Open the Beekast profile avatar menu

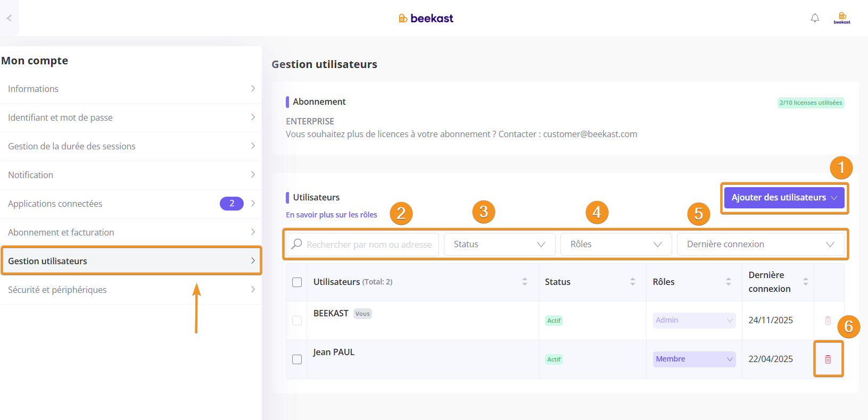[x=842, y=18]
